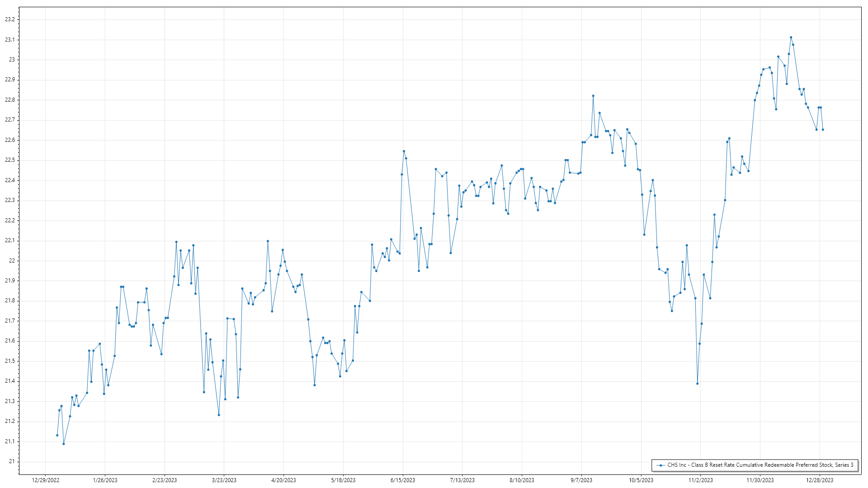The width and height of the screenshot is (868, 488).
Task: Click the 11/2/2023 x-axis date label
Action: (x=700, y=480)
